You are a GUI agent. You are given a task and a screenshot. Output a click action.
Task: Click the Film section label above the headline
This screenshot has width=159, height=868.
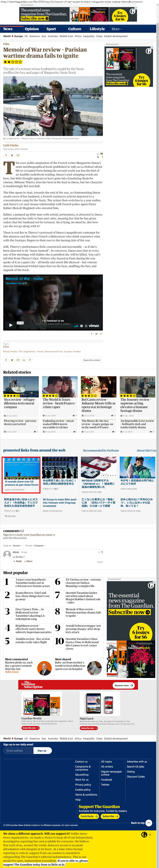(x=6, y=44)
